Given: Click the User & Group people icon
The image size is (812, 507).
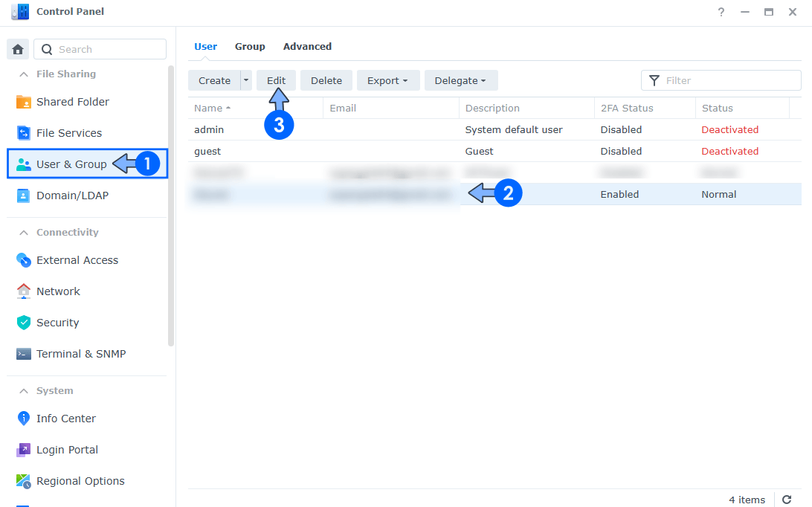Looking at the screenshot, I should click(x=23, y=165).
